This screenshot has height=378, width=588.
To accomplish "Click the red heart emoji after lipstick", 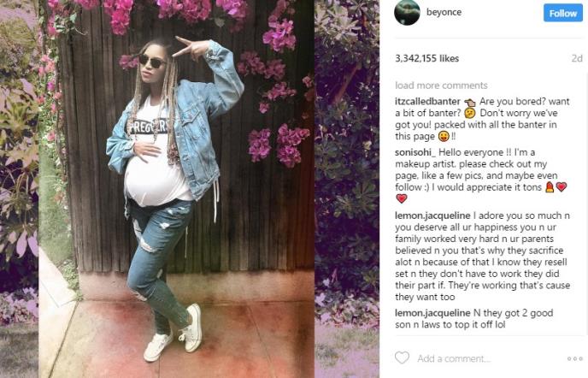I will (562, 186).
